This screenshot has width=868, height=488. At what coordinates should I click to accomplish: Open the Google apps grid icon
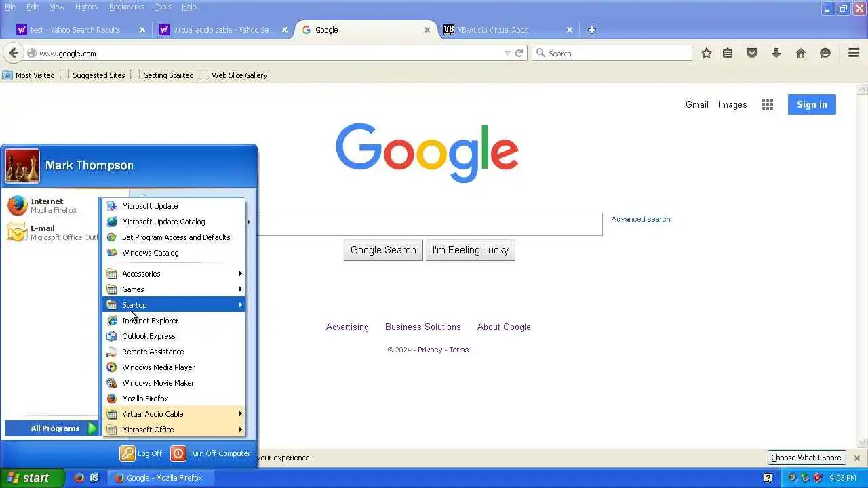click(768, 104)
